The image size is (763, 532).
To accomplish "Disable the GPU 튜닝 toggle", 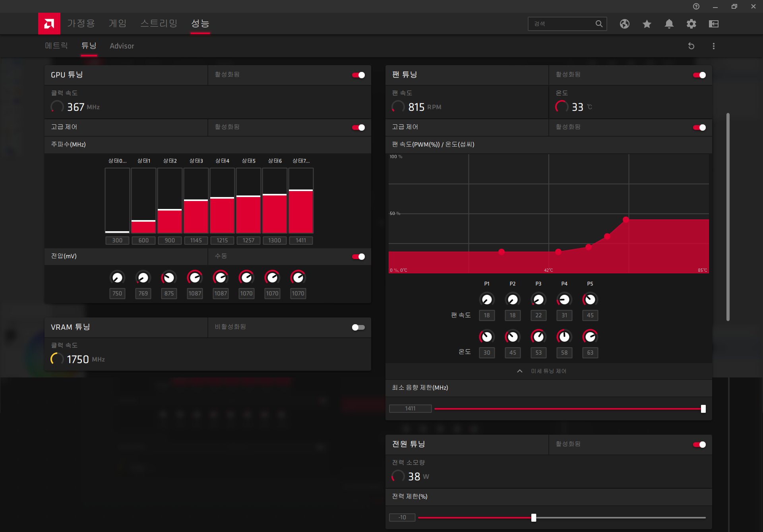I will 358,75.
